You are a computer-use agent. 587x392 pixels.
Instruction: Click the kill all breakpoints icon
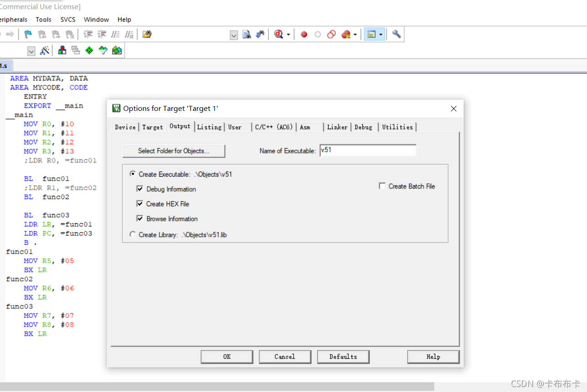tap(346, 34)
